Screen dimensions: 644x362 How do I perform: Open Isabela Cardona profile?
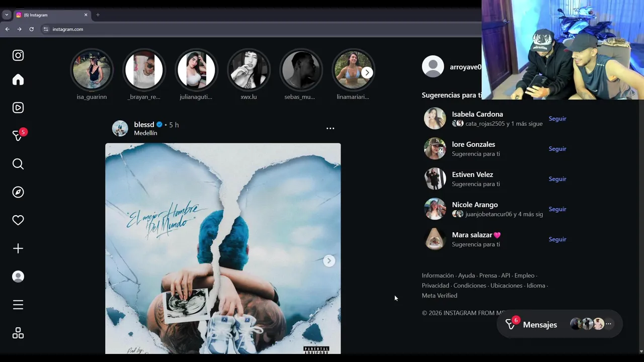pyautogui.click(x=477, y=114)
